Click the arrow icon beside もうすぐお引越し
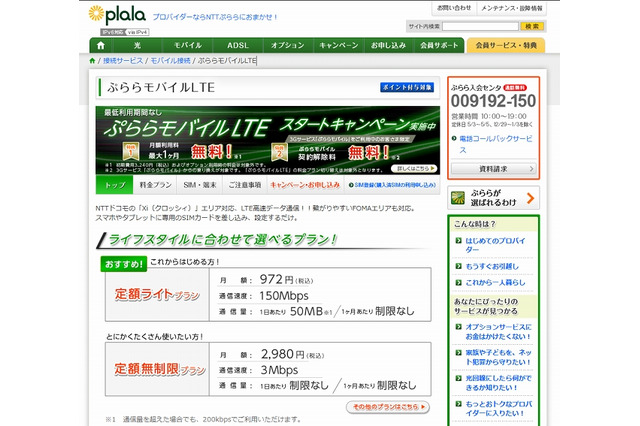The image size is (640, 426). (458, 266)
